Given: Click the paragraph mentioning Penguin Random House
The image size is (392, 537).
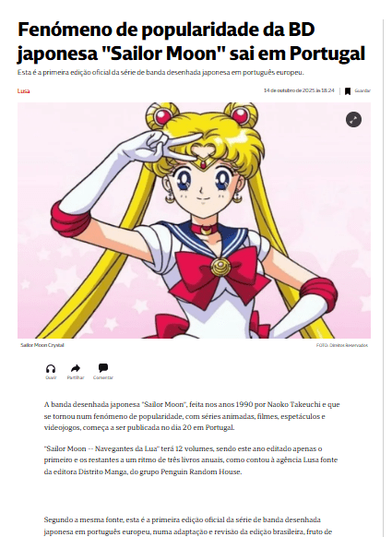Looking at the screenshot, I should (x=191, y=459).
